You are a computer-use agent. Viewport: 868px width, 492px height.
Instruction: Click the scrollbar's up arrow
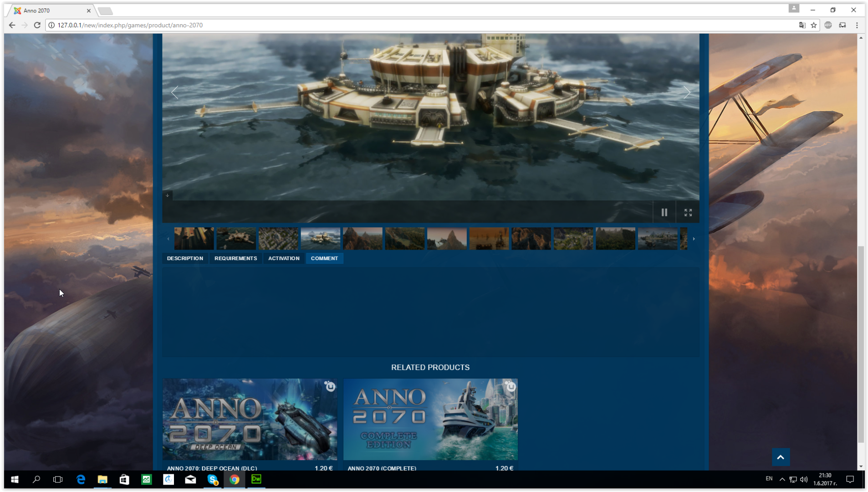pos(861,37)
